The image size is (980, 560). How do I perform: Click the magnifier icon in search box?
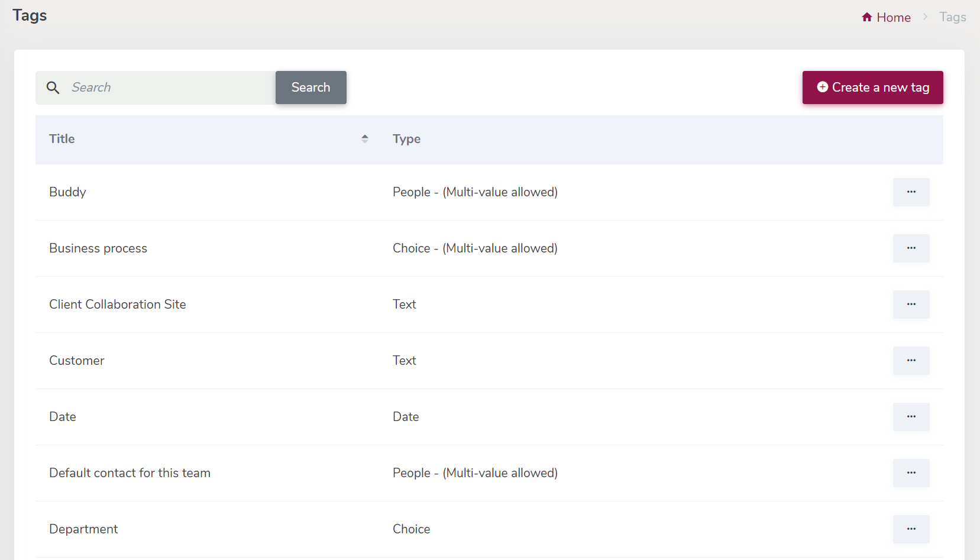(x=53, y=88)
